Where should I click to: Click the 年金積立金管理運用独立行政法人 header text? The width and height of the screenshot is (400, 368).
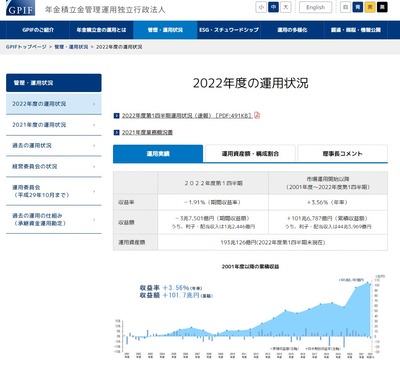click(x=105, y=9)
